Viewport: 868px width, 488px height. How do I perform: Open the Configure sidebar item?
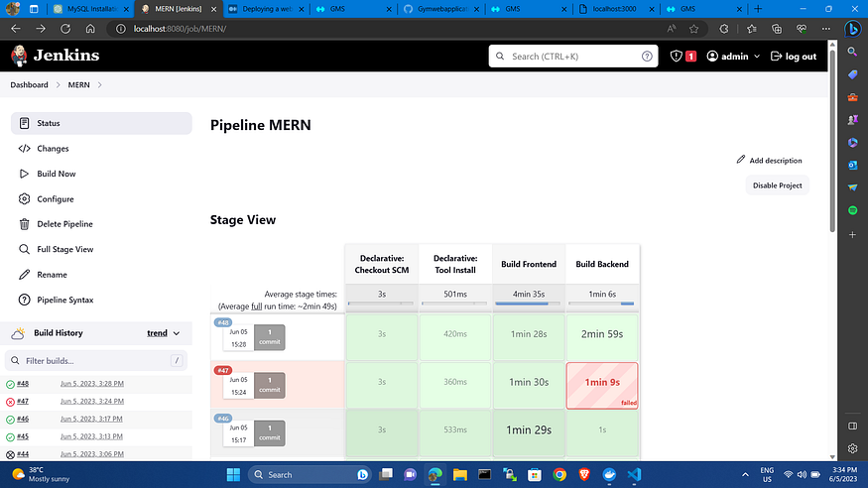[101, 198]
